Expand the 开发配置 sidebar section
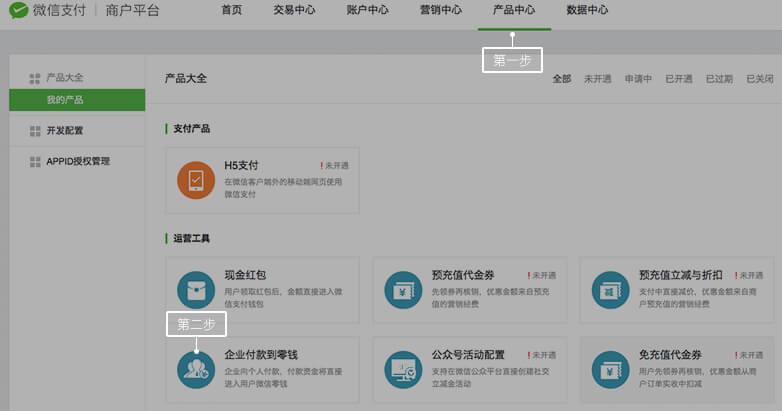The width and height of the screenshot is (782, 411). [64, 131]
